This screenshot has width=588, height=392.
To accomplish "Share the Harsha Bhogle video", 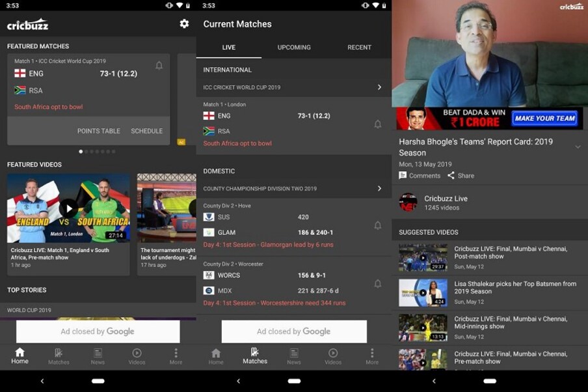I will click(x=461, y=175).
